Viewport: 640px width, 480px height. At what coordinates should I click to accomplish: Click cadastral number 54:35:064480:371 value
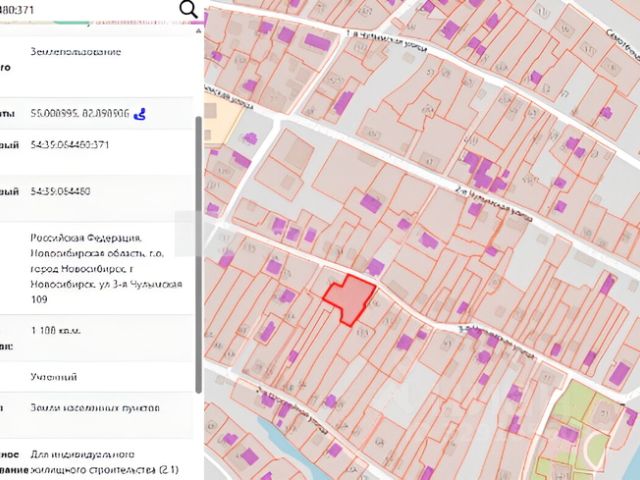70,145
